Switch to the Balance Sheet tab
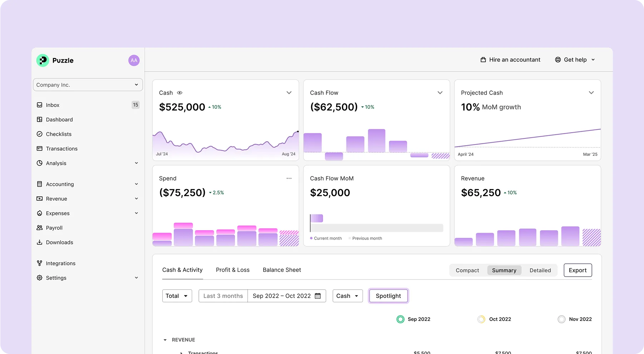The image size is (644, 354). (282, 270)
